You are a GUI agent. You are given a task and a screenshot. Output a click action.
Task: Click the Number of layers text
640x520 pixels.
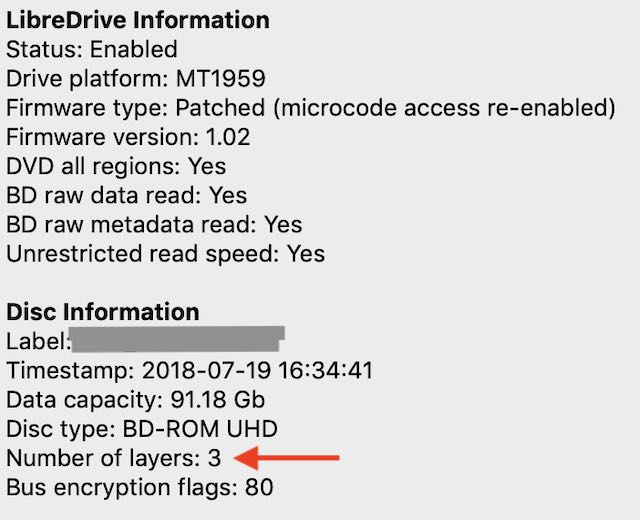point(102,458)
